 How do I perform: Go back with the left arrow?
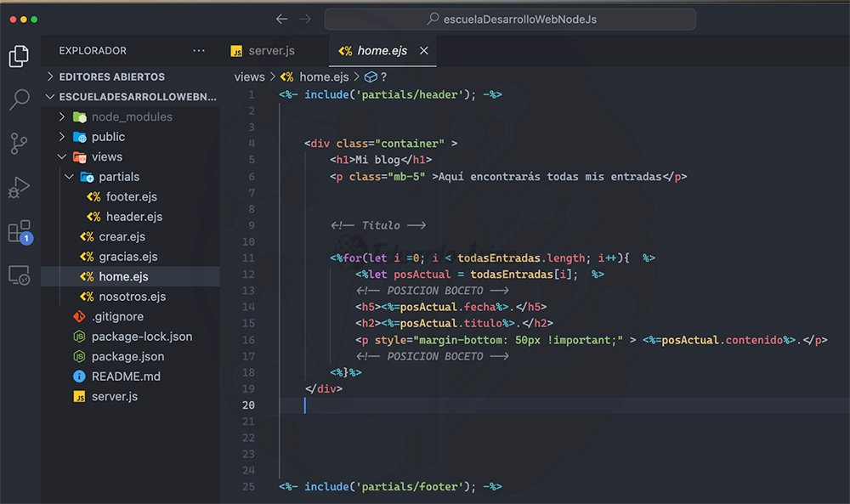[x=281, y=19]
